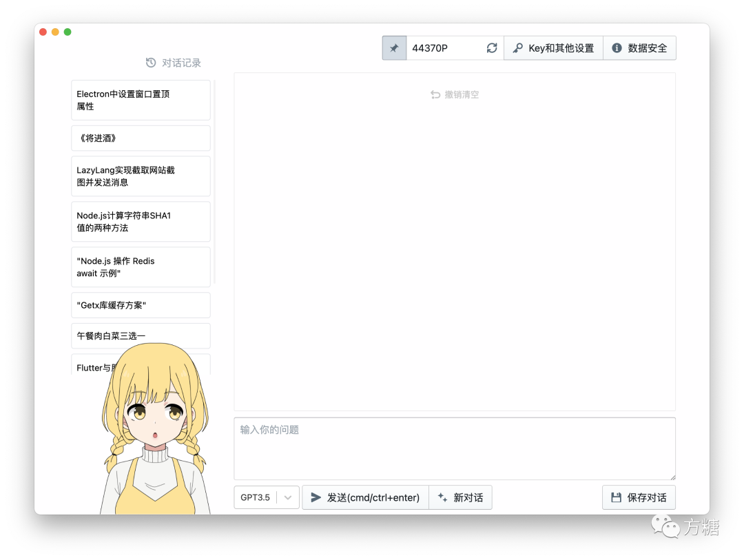Click 发送(cmd/ctrl+enter) send button

click(365, 497)
